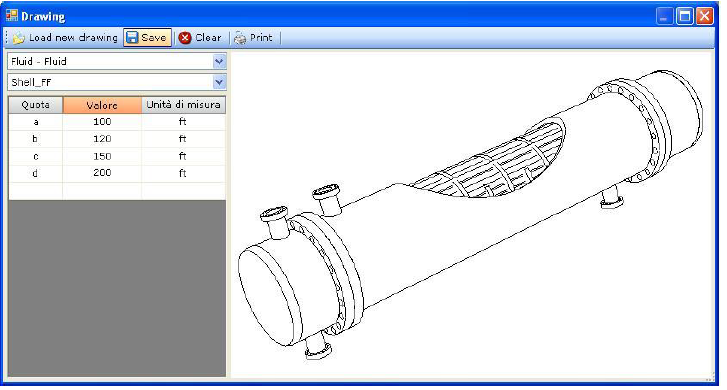Maximize the Drawing window

click(x=684, y=17)
